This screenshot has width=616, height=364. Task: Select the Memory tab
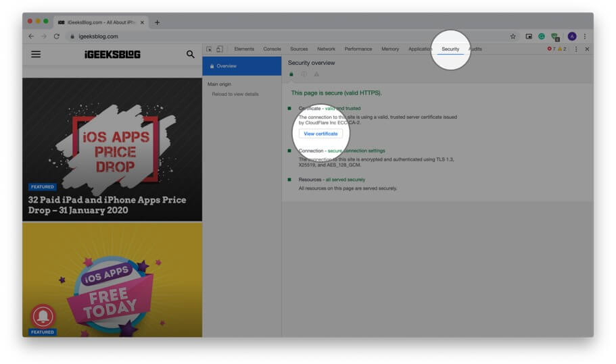[390, 49]
